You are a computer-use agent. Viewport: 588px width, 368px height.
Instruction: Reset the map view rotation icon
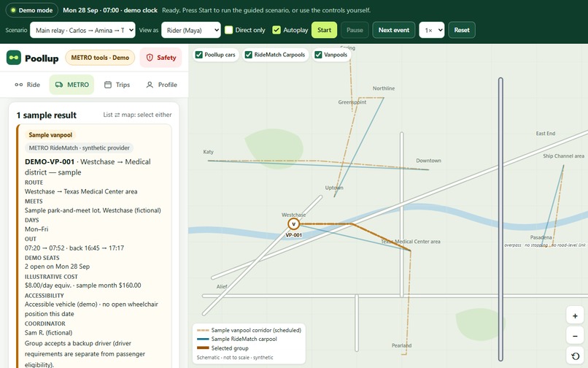tap(575, 356)
